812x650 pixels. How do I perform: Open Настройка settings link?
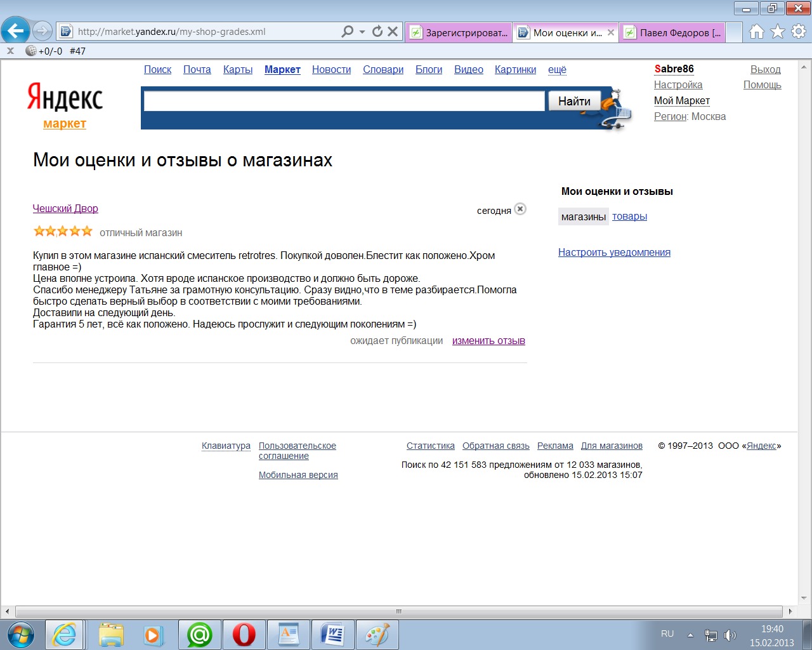[678, 85]
